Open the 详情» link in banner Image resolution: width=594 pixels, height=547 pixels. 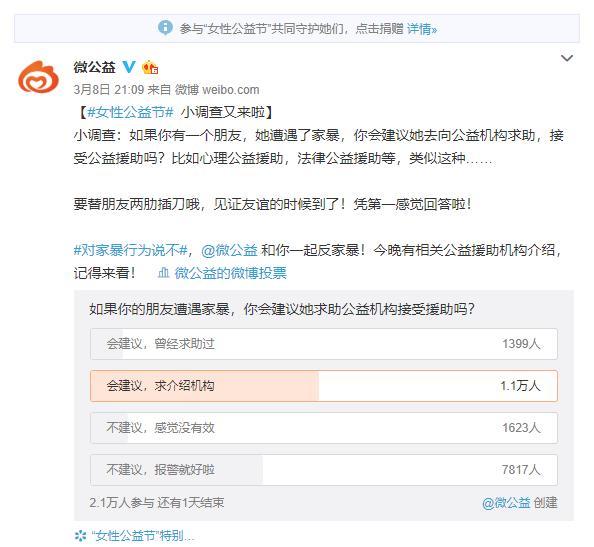point(422,28)
